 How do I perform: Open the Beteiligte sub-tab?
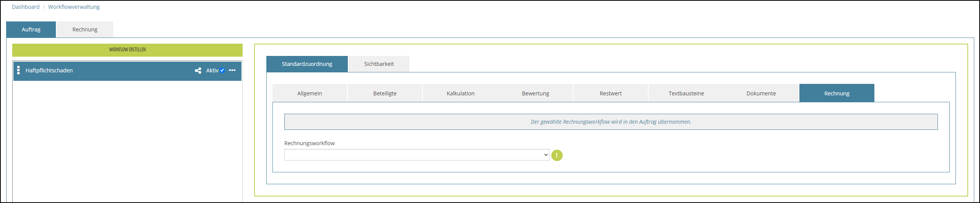point(385,93)
